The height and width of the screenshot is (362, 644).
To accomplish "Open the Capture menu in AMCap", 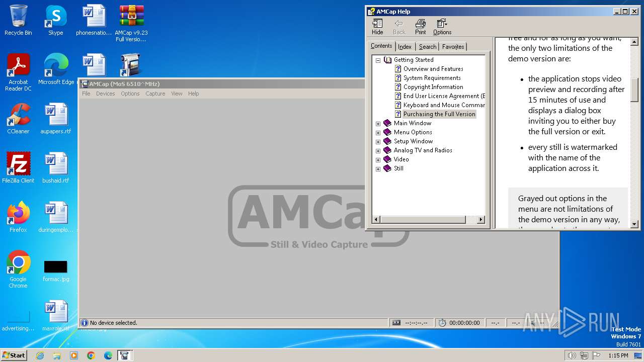I will [155, 94].
